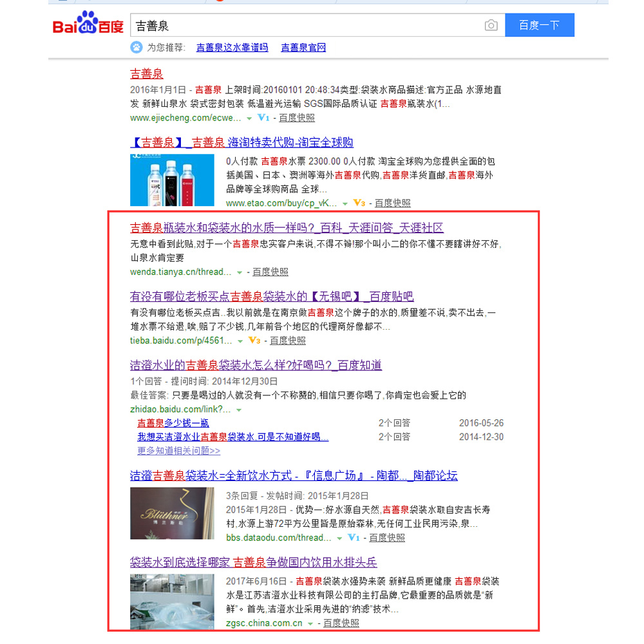The image size is (644, 644).
Task: Expand dropdown arrow after bbs.dataodu.com URL
Action: (339, 538)
